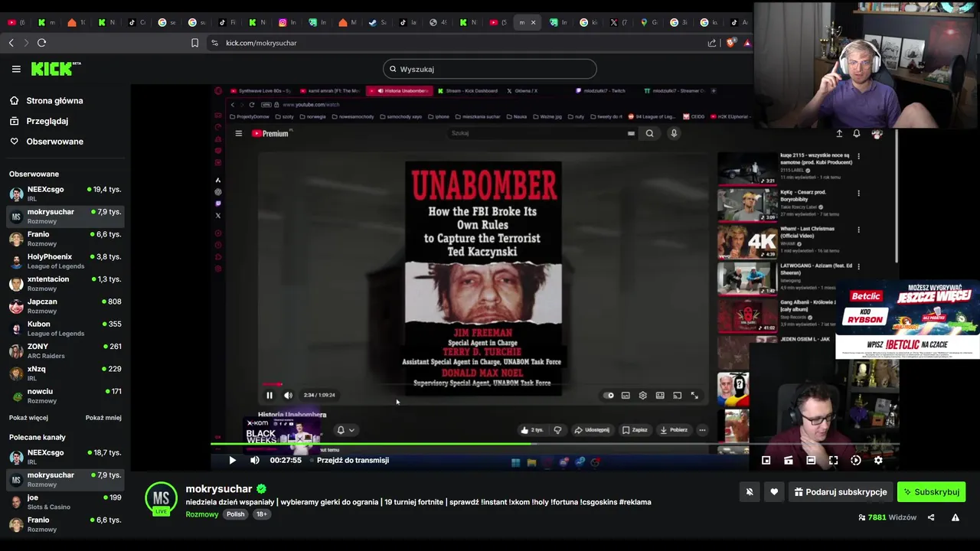Switch to the X (Twitter) browser tab
Viewport: 980px width, 551px height.
click(x=618, y=22)
